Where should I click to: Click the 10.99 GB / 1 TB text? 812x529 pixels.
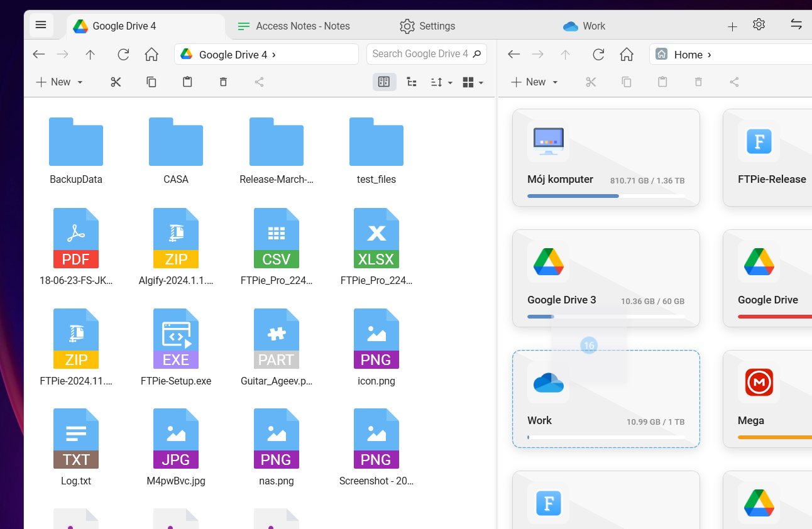(656, 422)
